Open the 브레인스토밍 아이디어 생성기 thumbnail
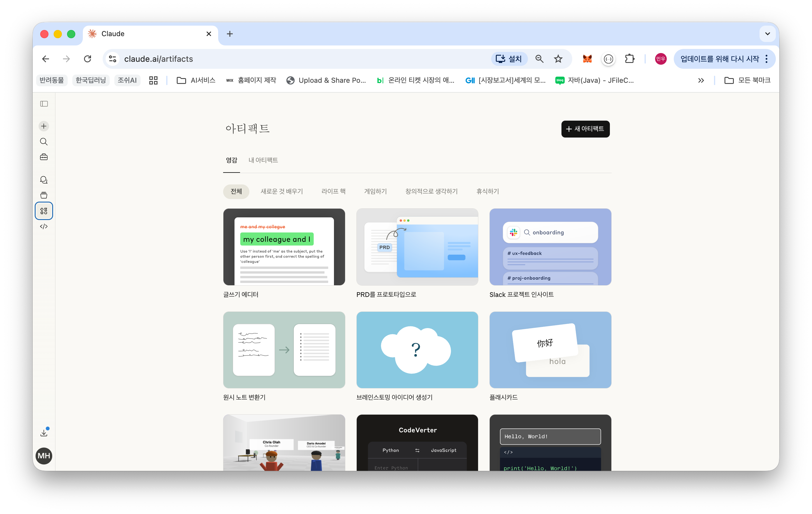 [x=417, y=350]
